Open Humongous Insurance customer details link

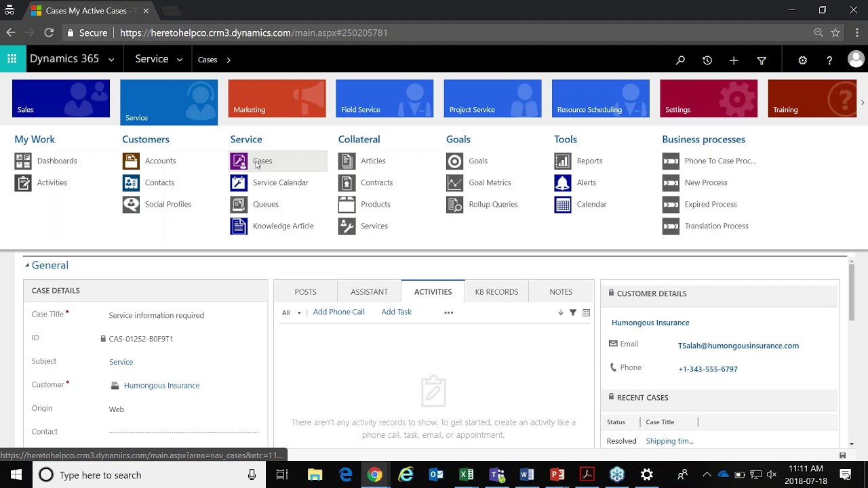pos(650,323)
